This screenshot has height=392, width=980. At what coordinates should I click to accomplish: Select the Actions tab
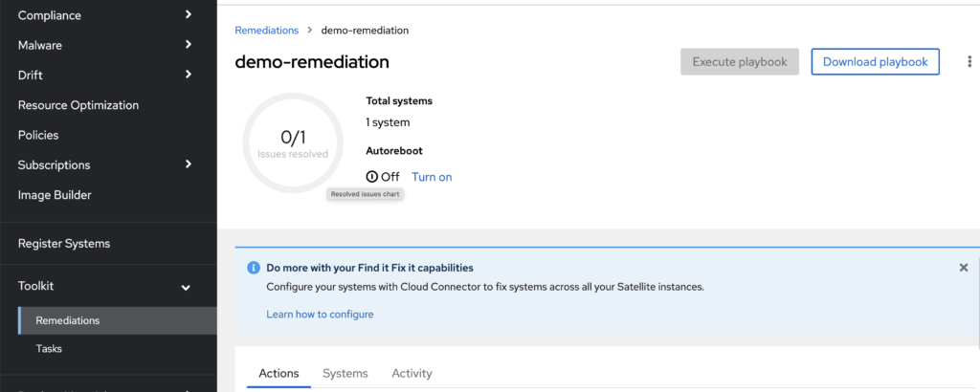coord(278,373)
